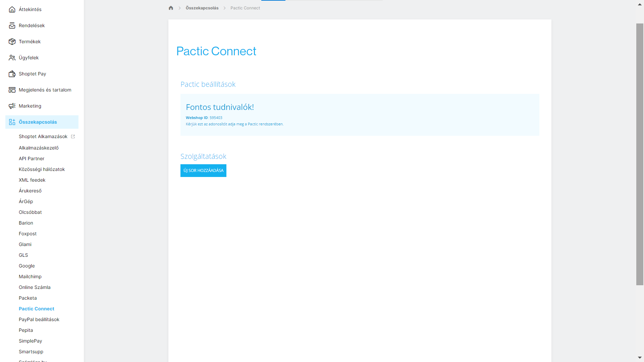The height and width of the screenshot is (362, 644).
Task: Click the external link icon beside Shoptet Alkamazások
Action: (x=73, y=136)
